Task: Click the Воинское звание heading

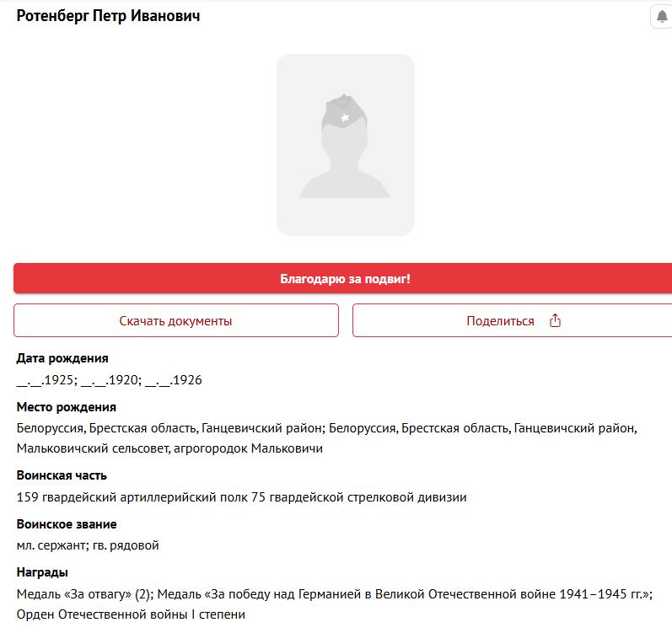Action: tap(67, 524)
